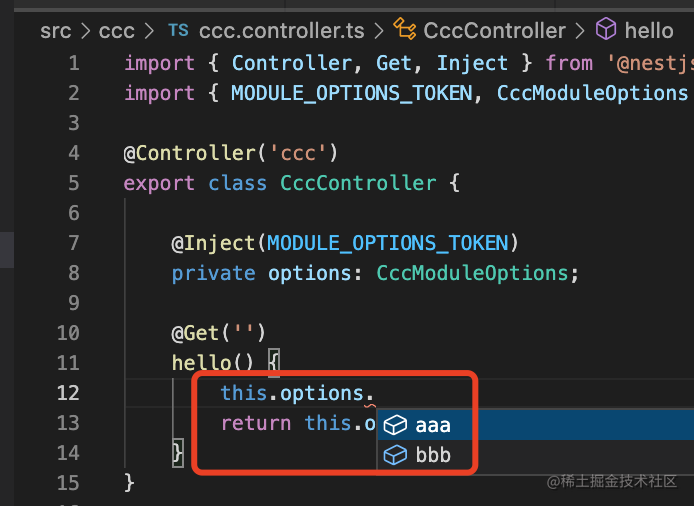Select the hello breadcrumb label

(x=649, y=31)
